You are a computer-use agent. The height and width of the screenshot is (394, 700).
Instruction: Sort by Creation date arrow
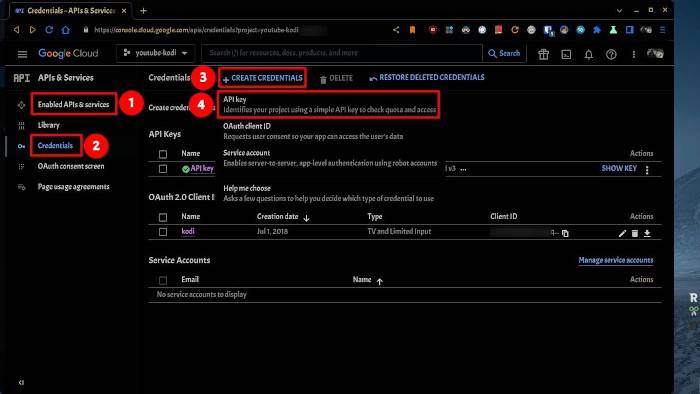[x=306, y=218]
